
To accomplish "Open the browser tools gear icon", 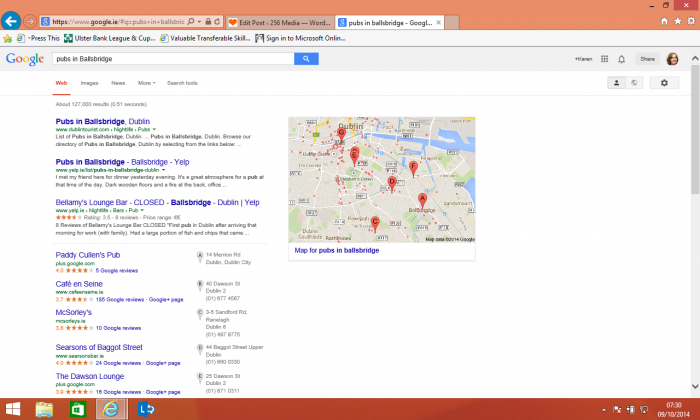I will pyautogui.click(x=691, y=21).
